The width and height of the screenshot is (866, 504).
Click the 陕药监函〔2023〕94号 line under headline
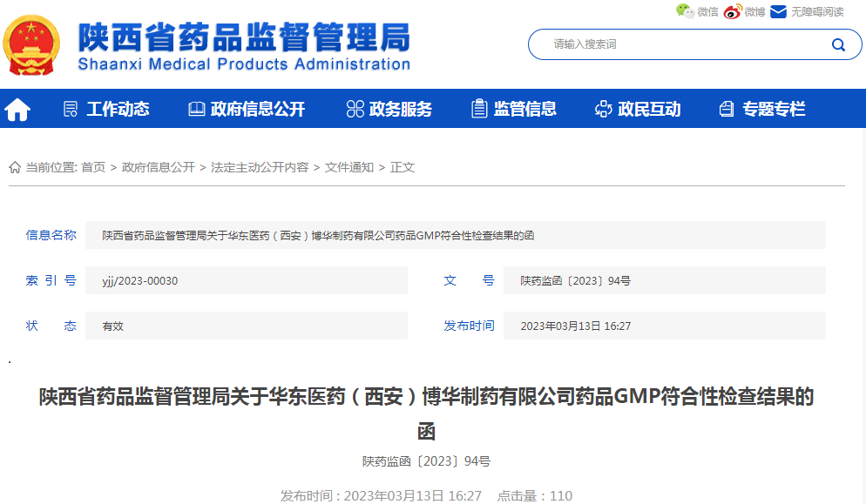tap(426, 461)
